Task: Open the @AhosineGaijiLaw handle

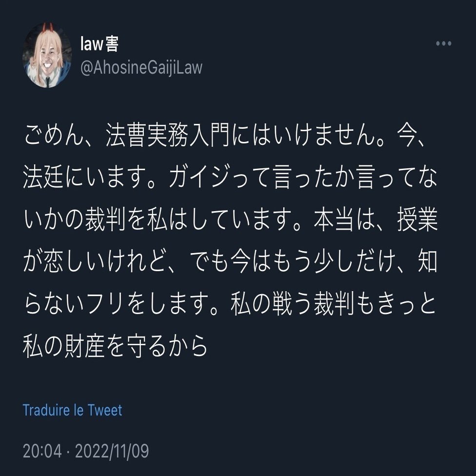Action: (141, 67)
